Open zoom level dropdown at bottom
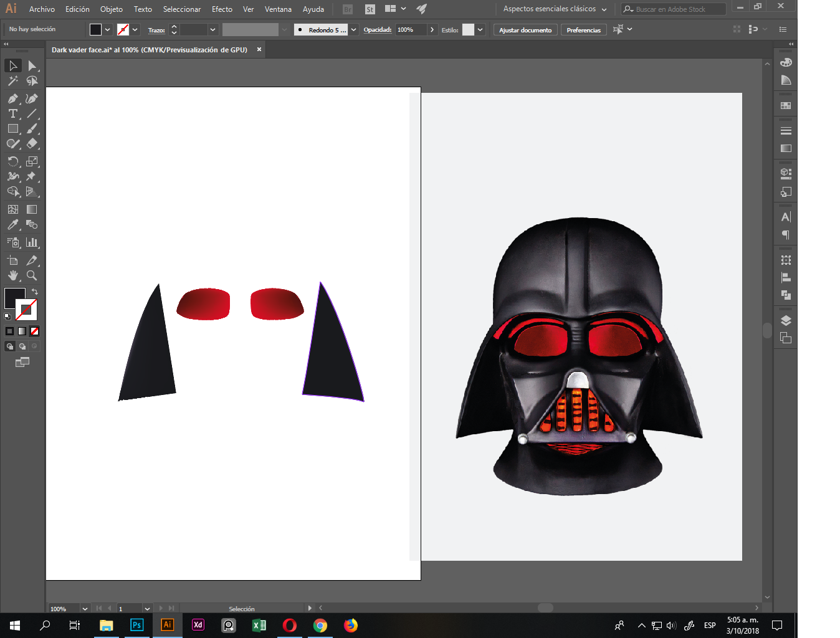 tap(85, 609)
